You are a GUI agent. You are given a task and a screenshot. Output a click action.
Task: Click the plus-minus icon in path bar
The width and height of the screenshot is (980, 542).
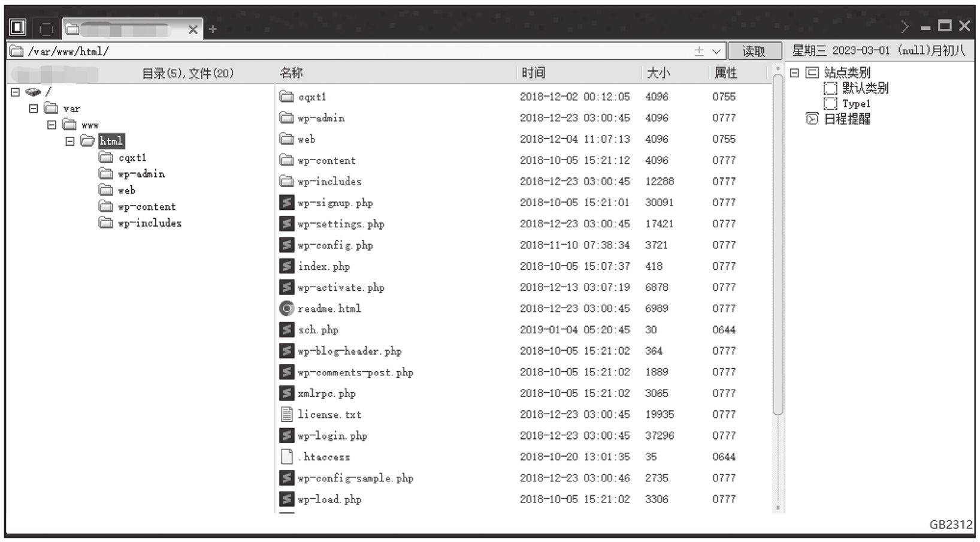[698, 52]
